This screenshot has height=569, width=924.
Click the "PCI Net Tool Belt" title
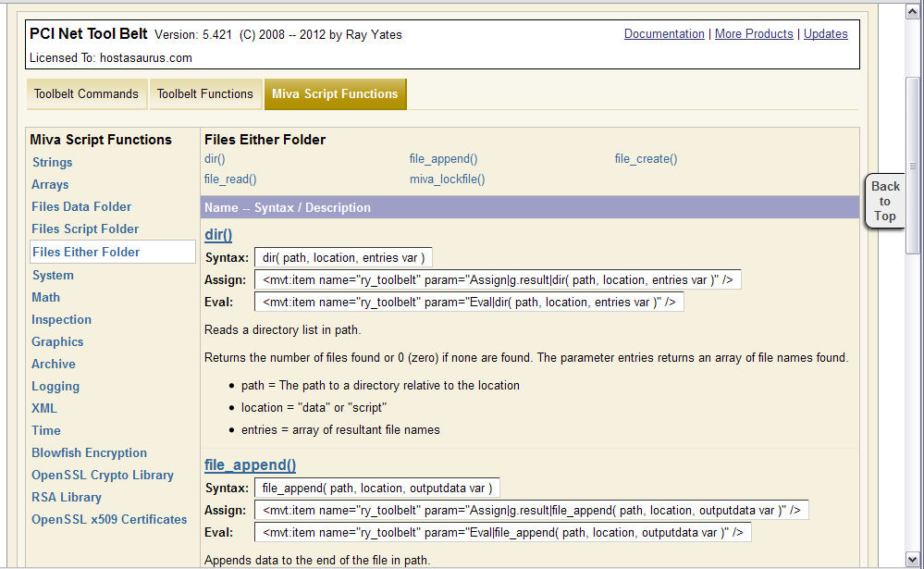pos(89,33)
